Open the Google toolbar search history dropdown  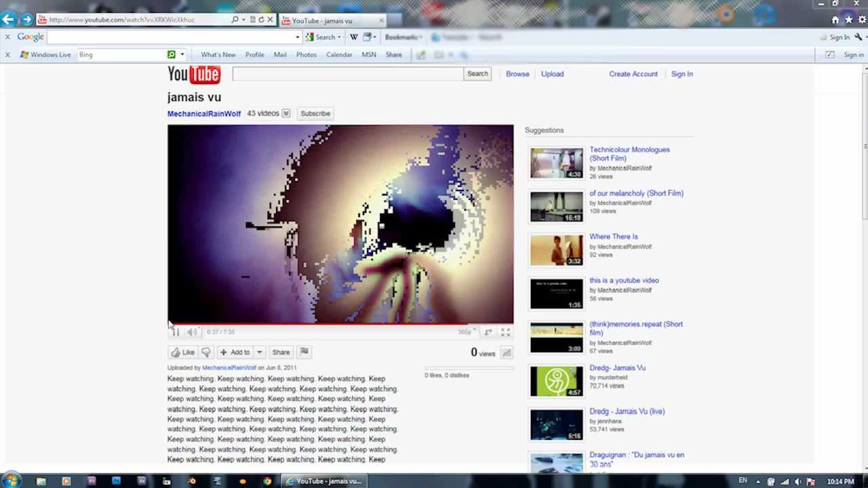(297, 37)
